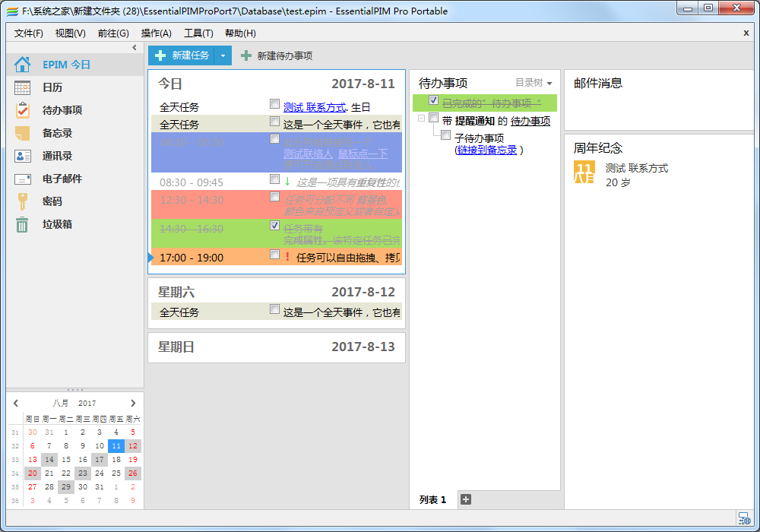760x532 pixels.
Task: Click the 待办事项 clipboard icon in sidebar
Action: (22, 110)
